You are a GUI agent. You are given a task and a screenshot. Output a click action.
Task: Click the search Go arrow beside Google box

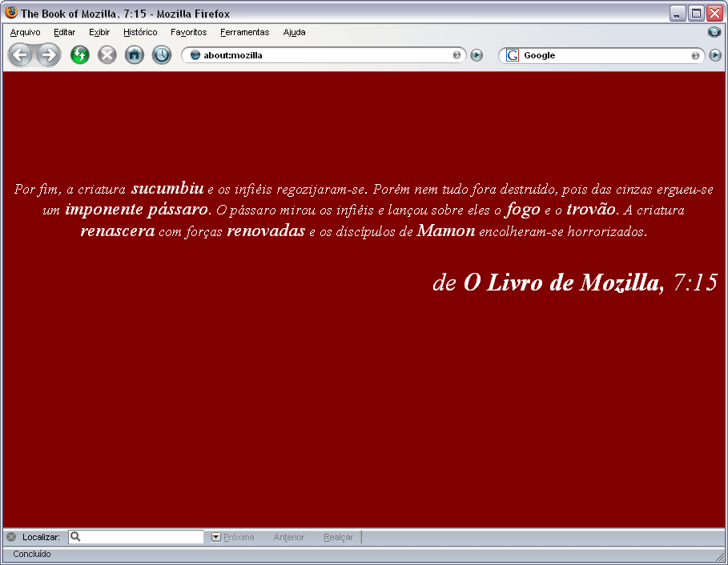715,55
